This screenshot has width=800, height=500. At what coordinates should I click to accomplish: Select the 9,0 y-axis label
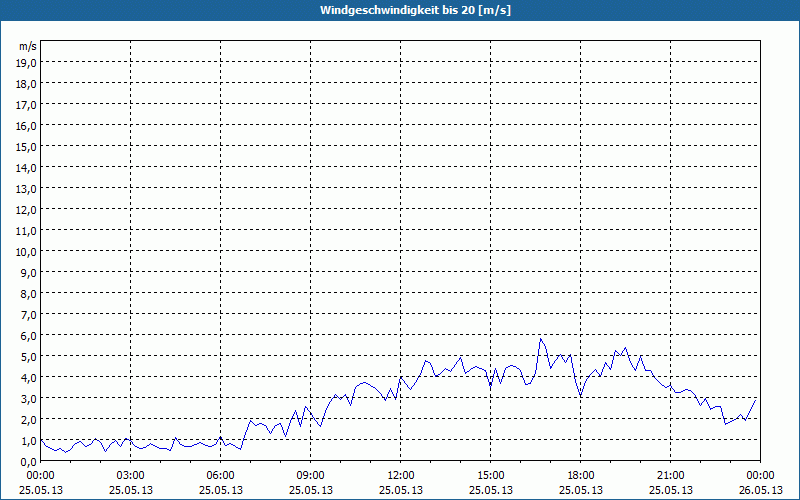[x=29, y=272]
